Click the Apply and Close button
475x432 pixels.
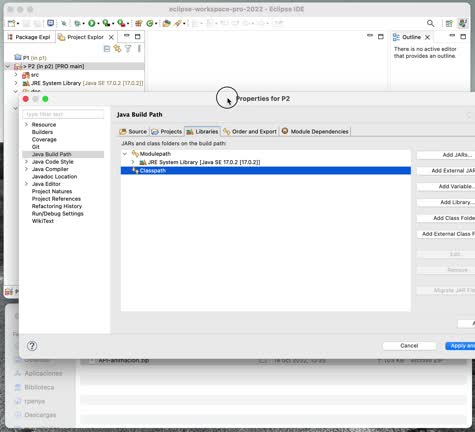pos(460,346)
